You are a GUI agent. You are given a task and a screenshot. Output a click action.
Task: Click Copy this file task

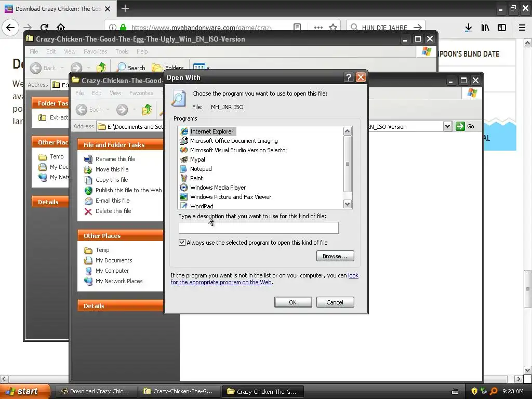[112, 179]
